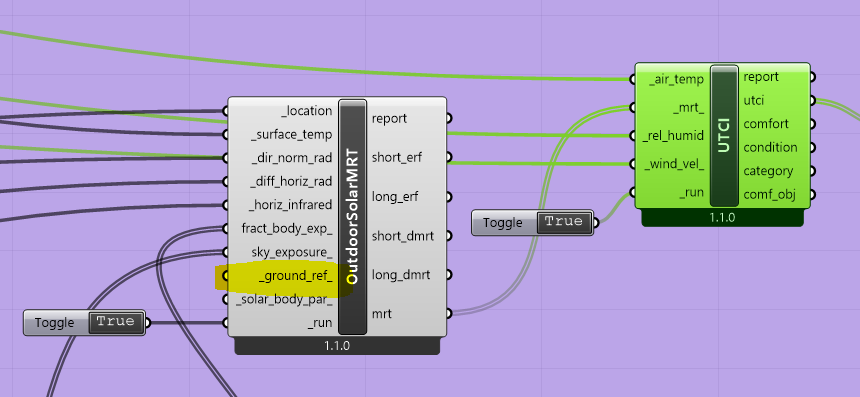Select the category output on UTCI
This screenshot has width=860, height=397.
pyautogui.click(x=768, y=171)
